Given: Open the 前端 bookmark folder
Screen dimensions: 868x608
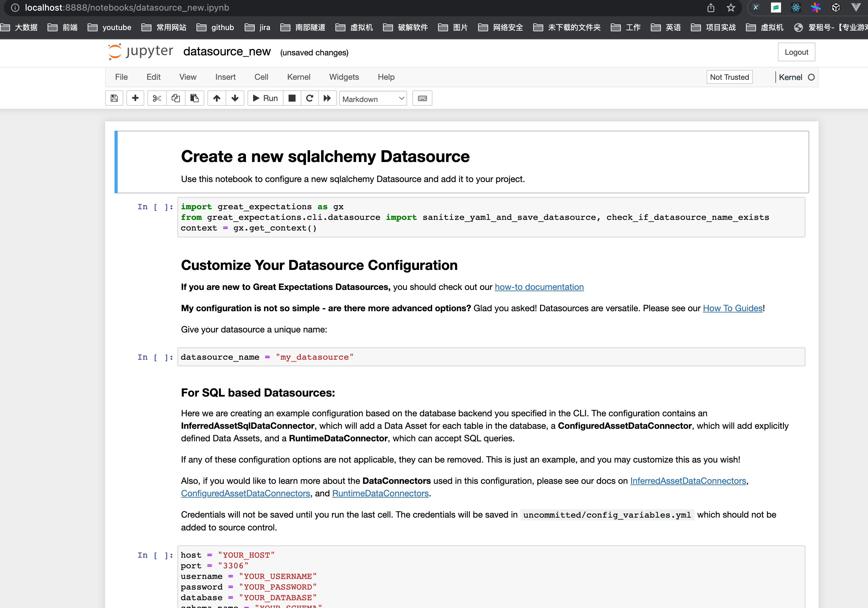Looking at the screenshot, I should (x=62, y=27).
